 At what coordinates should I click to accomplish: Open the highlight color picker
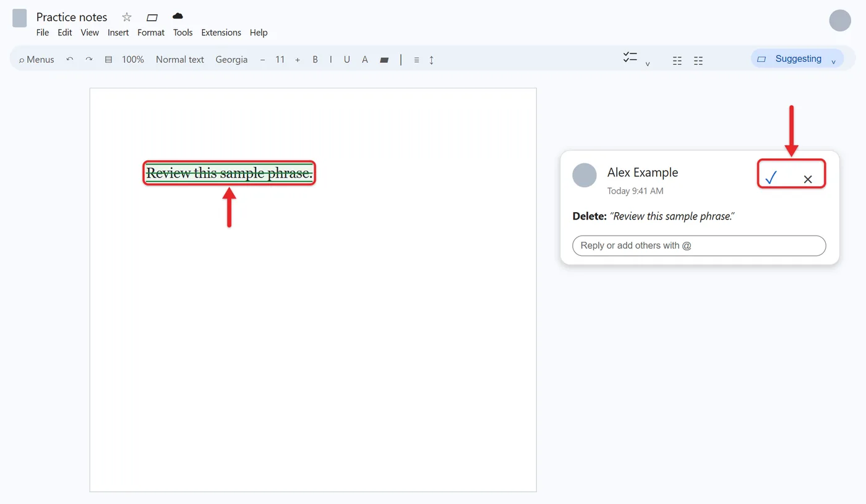coord(384,60)
